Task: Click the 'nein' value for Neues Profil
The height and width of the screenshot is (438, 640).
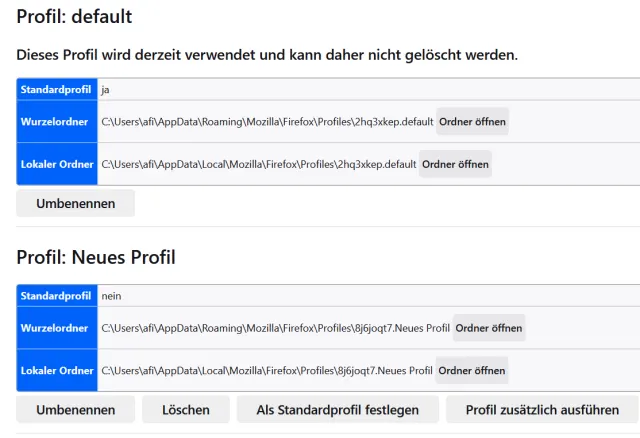Action: click(x=111, y=296)
